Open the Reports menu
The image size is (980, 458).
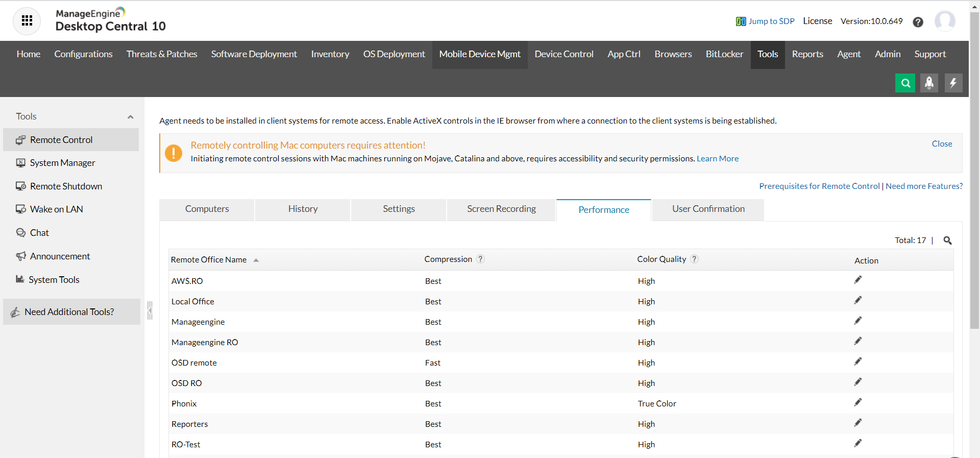tap(807, 54)
